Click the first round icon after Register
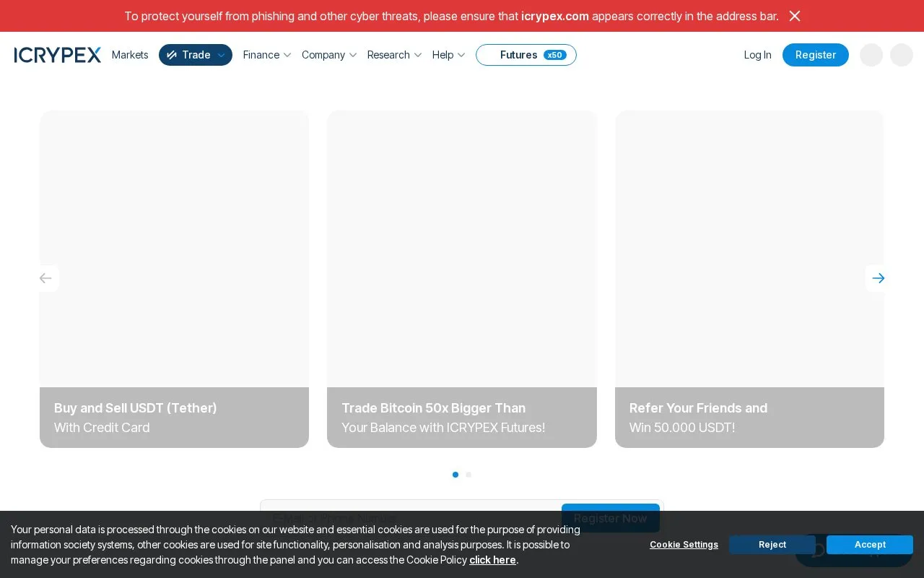 click(871, 55)
